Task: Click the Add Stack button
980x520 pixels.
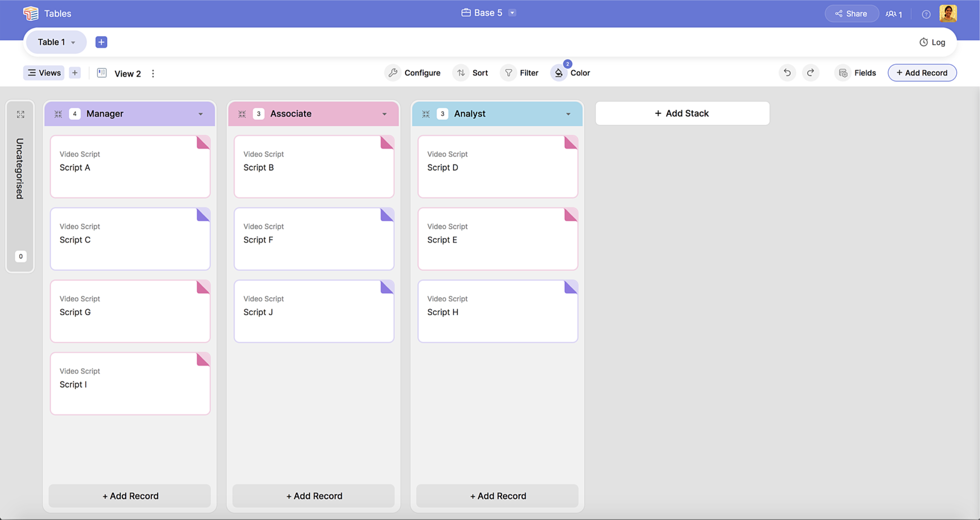Action: [x=682, y=113]
